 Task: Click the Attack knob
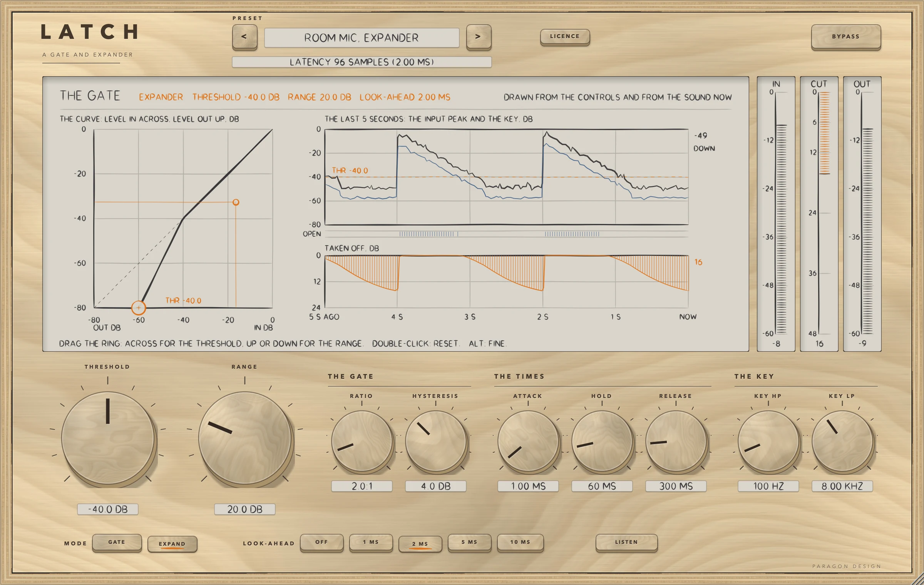click(x=528, y=441)
